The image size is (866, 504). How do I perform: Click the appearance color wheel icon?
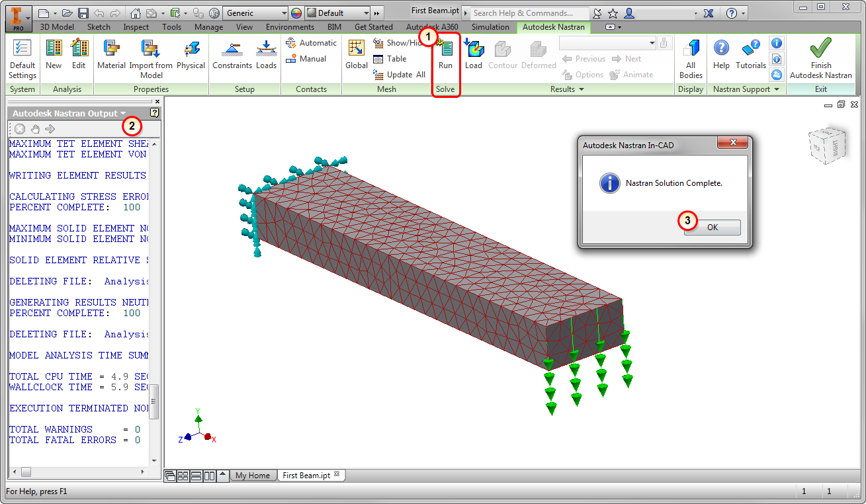(x=296, y=13)
